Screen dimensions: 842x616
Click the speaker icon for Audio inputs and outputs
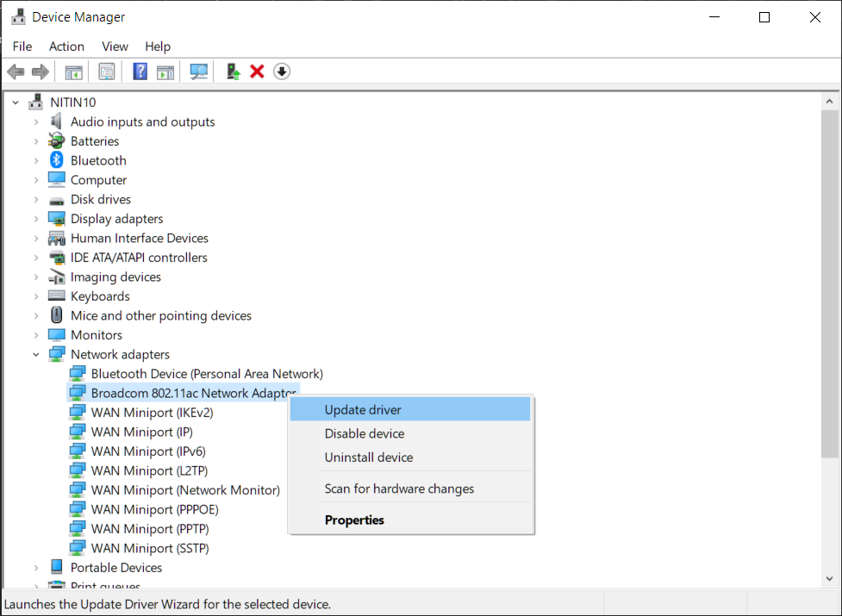(56, 121)
